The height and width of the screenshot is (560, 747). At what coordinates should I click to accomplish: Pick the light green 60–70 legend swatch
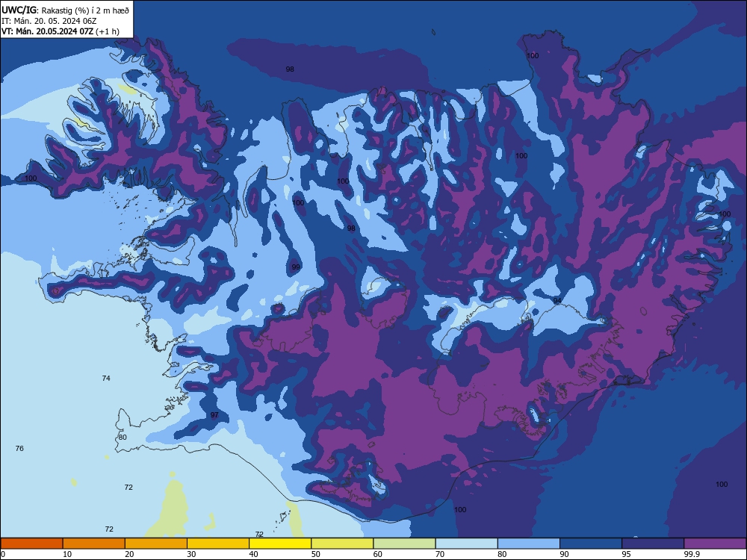point(404,544)
